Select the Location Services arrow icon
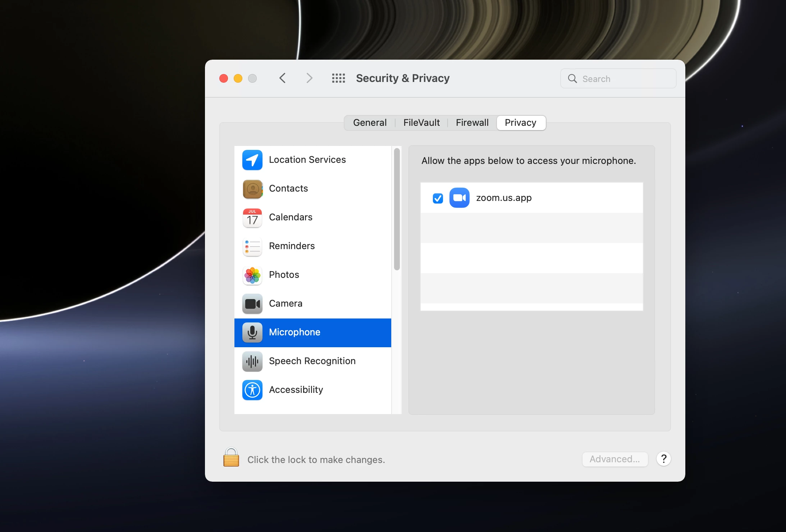Viewport: 786px width, 532px height. tap(252, 160)
